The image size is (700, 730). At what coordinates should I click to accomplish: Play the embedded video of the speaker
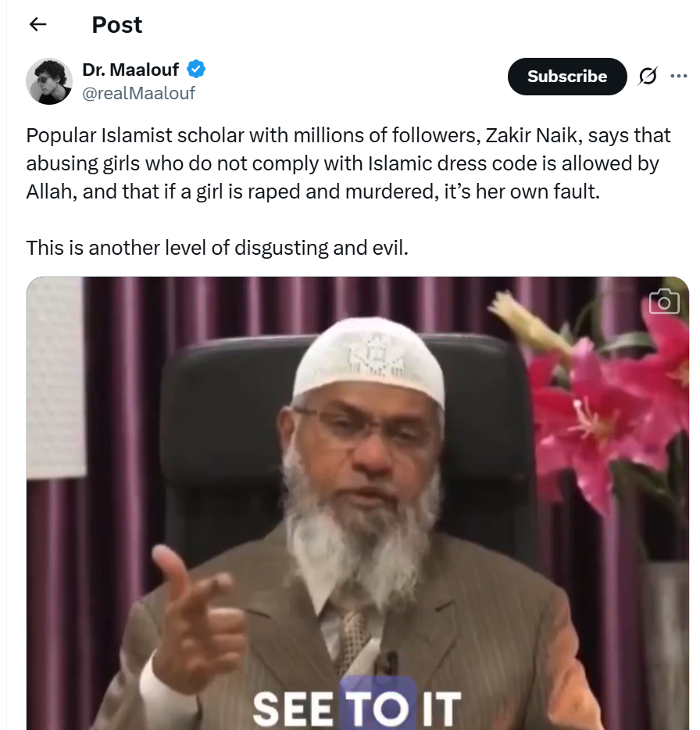357,500
